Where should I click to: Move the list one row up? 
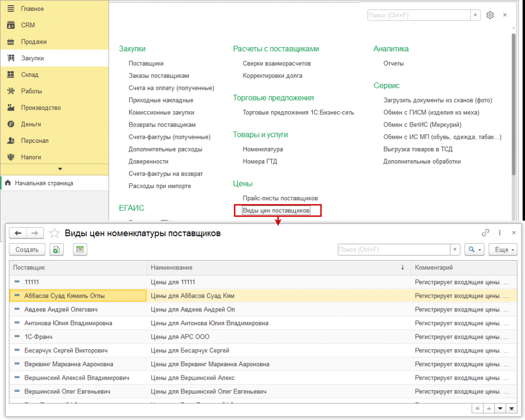489,408
